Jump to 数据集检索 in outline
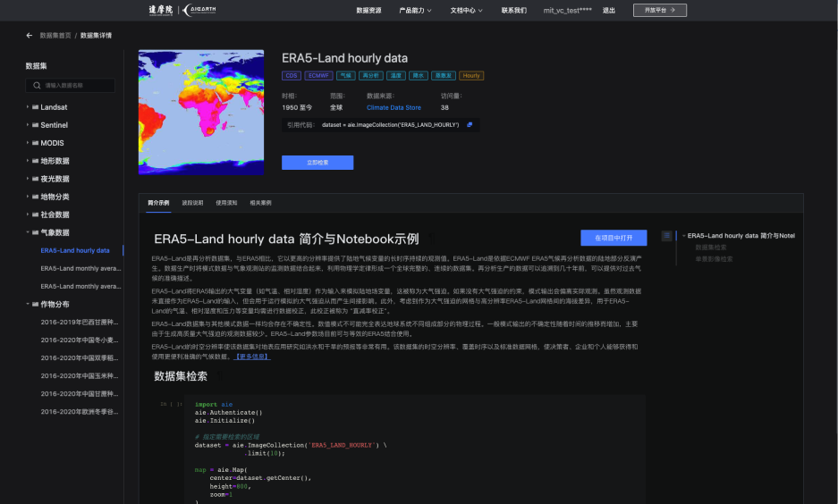Image resolution: width=838 pixels, height=504 pixels. point(710,248)
